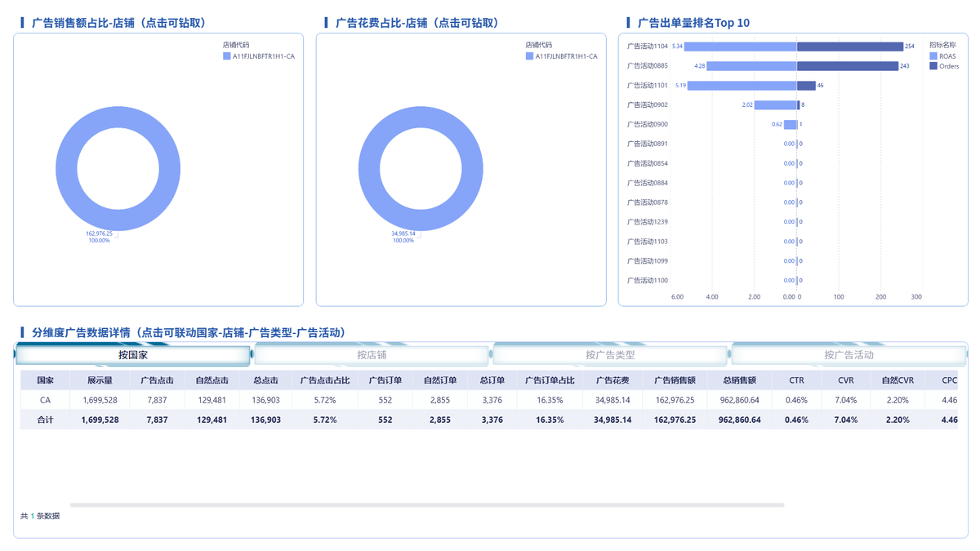Sort table by 展示量 column header

100,380
